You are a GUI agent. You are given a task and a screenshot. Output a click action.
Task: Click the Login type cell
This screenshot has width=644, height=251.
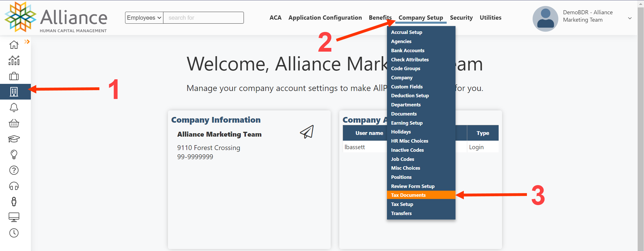click(483, 147)
